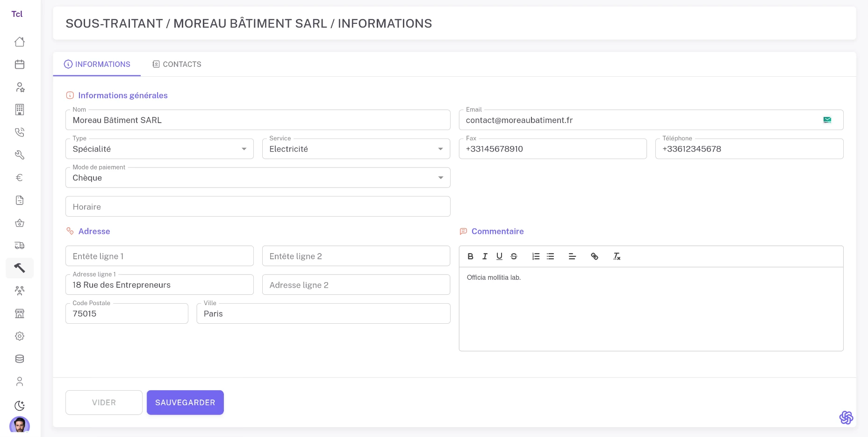Open the delivery truck sidebar icon
Screen dimensions: 868x437
tap(20, 246)
